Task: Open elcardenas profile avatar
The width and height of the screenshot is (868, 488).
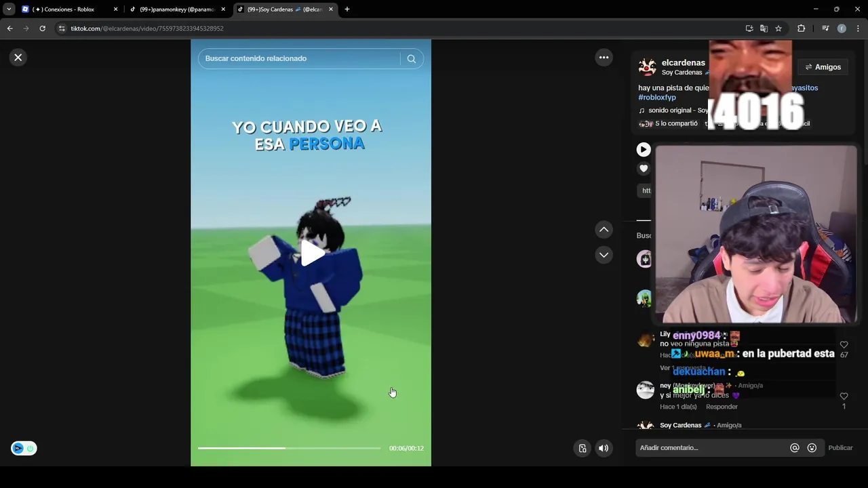Action: point(648,66)
